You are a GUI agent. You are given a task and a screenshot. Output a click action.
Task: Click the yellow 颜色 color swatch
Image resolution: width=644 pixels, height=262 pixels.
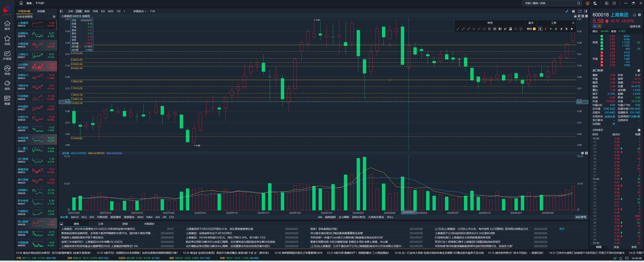tap(534, 29)
